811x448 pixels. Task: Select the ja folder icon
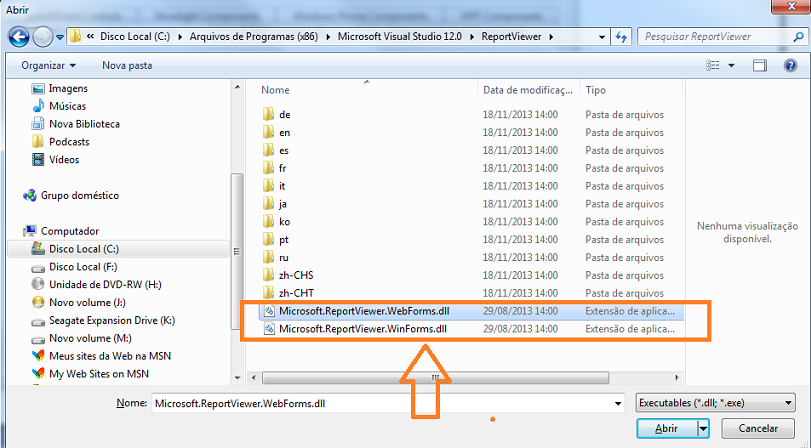(x=268, y=204)
